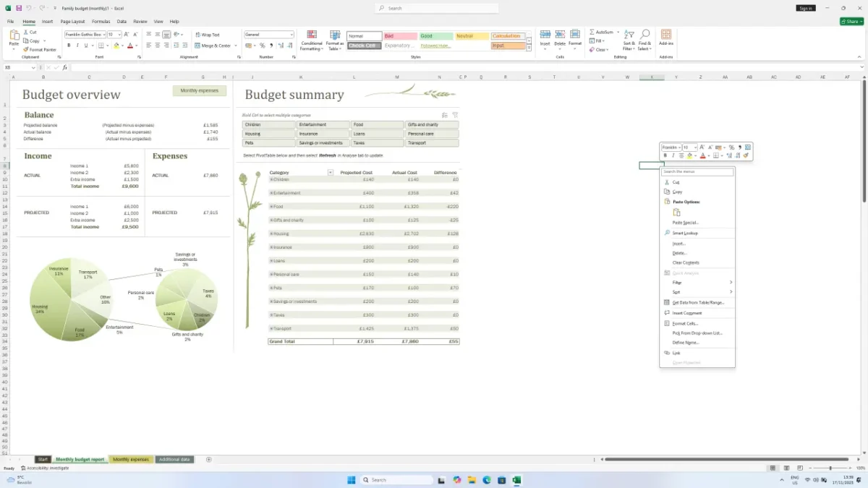The height and width of the screenshot is (488, 868).
Task: Select the Housing slicer button
Action: coord(268,134)
